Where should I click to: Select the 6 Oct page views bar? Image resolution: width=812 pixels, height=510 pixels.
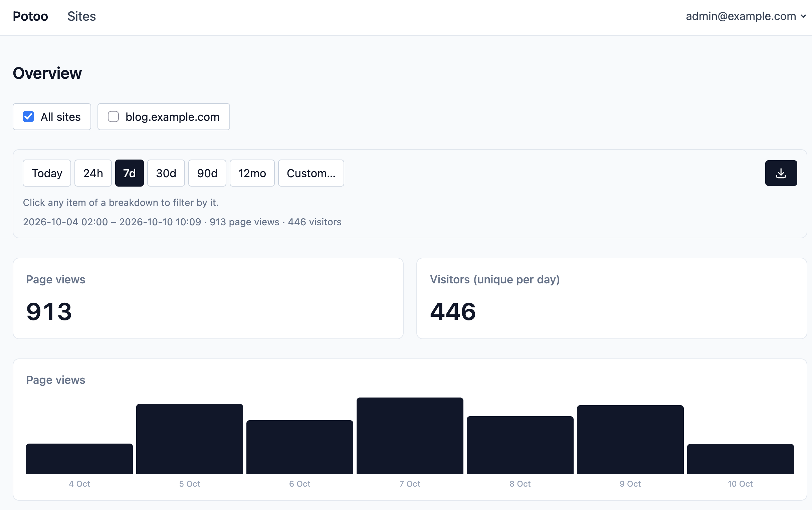tap(300, 447)
